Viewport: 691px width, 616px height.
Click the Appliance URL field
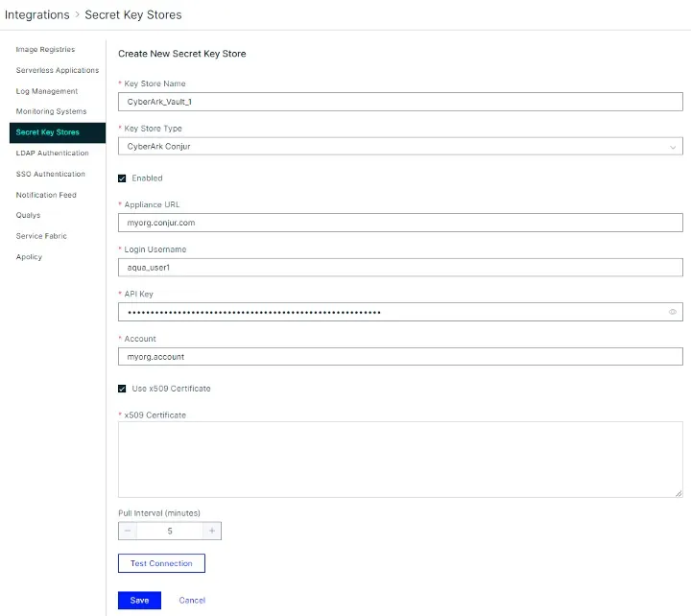click(400, 223)
